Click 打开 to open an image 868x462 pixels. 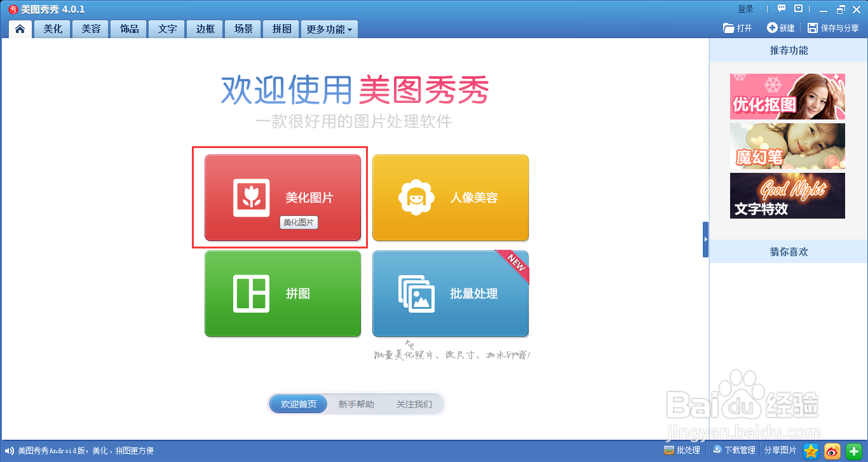(x=738, y=28)
